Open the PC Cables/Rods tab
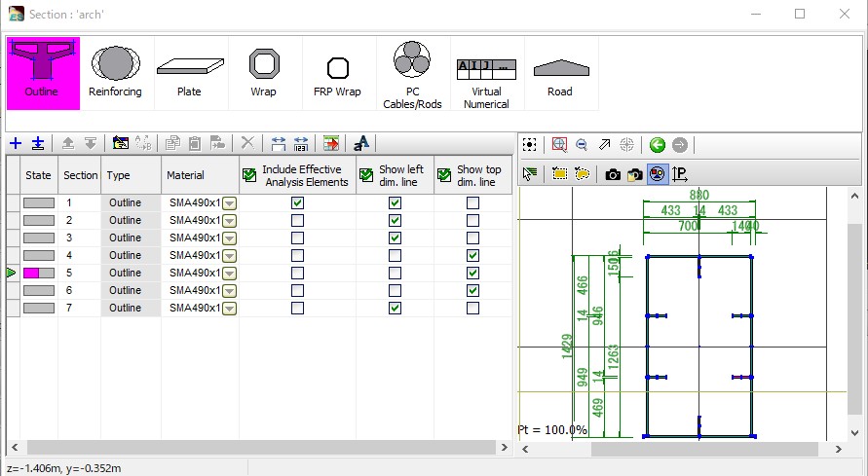Viewport: 868px width, 476px height. [x=412, y=74]
